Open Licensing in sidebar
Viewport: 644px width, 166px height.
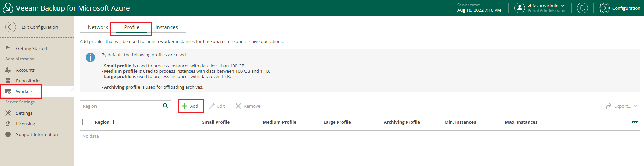26,124
